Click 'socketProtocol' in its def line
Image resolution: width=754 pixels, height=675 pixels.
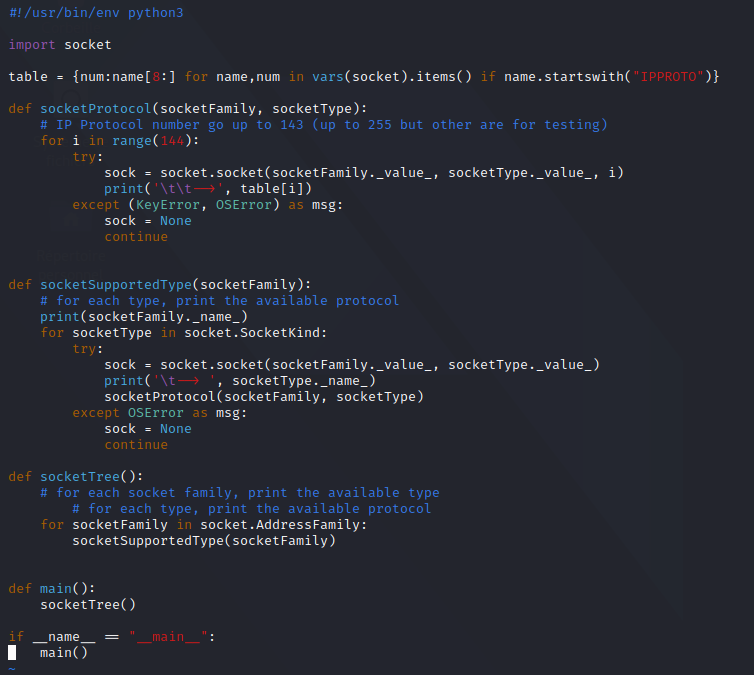pyautogui.click(x=96, y=109)
